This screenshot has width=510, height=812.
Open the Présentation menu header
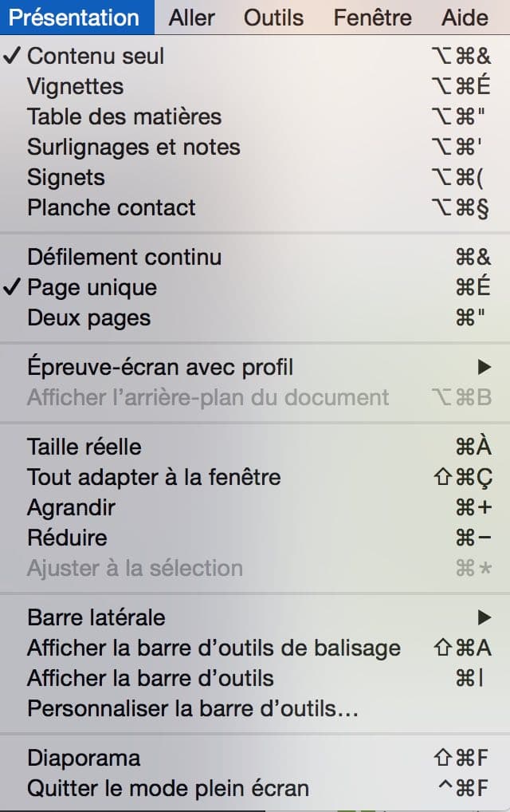click(74, 18)
